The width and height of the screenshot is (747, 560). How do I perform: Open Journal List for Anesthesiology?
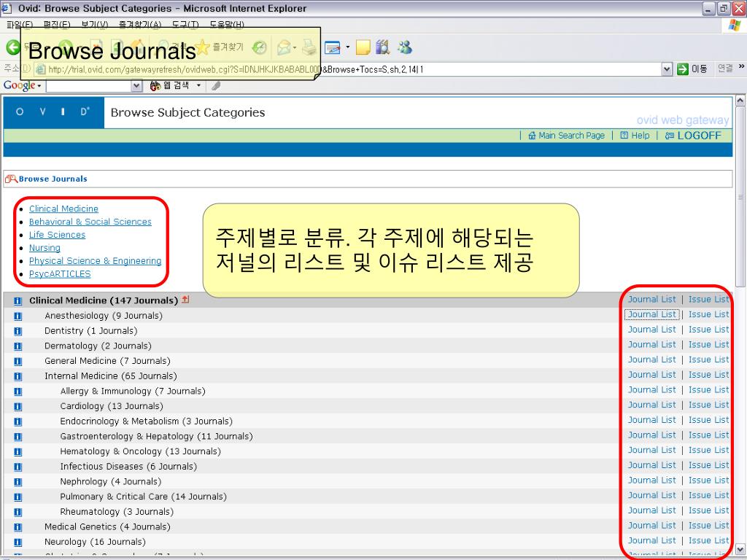click(651, 315)
